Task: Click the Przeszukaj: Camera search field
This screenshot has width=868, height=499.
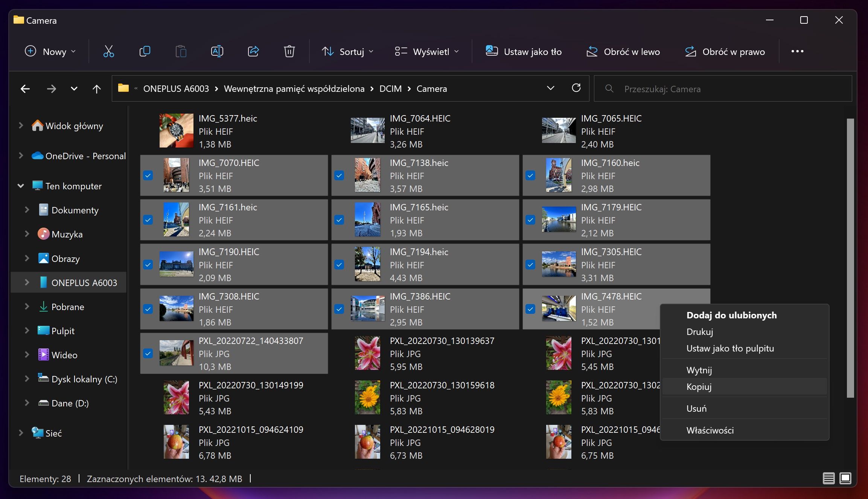Action: [x=723, y=88]
